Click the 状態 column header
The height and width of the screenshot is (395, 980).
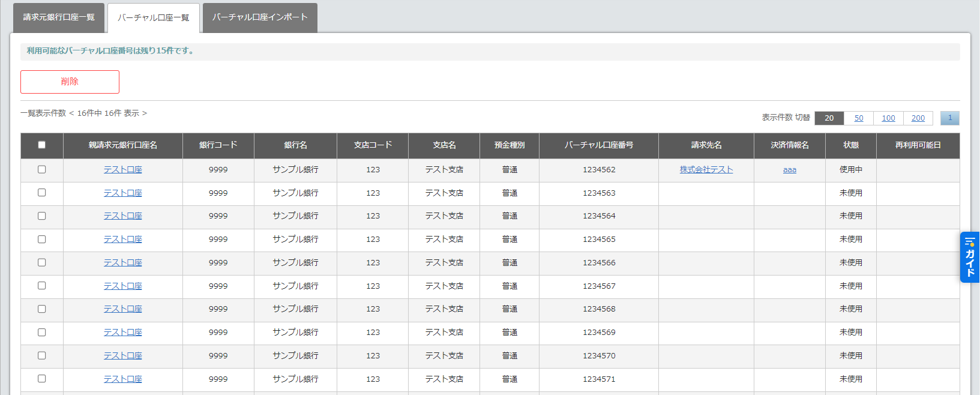click(x=850, y=145)
